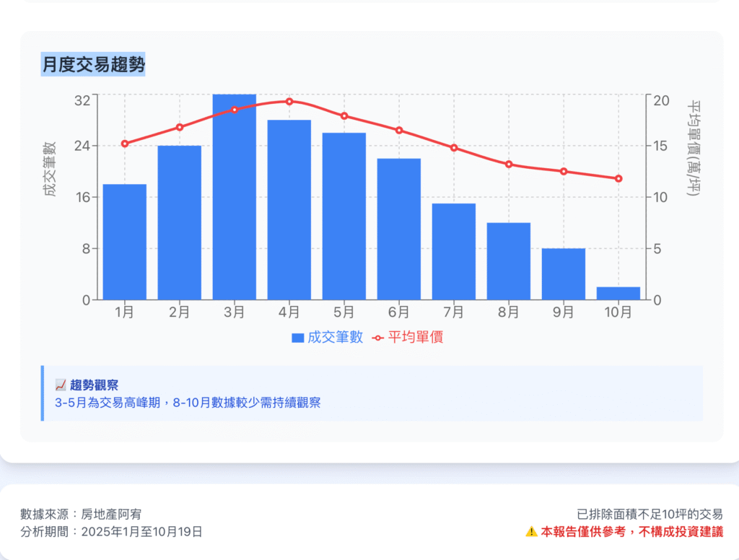Click the red data point above 4月

click(290, 102)
